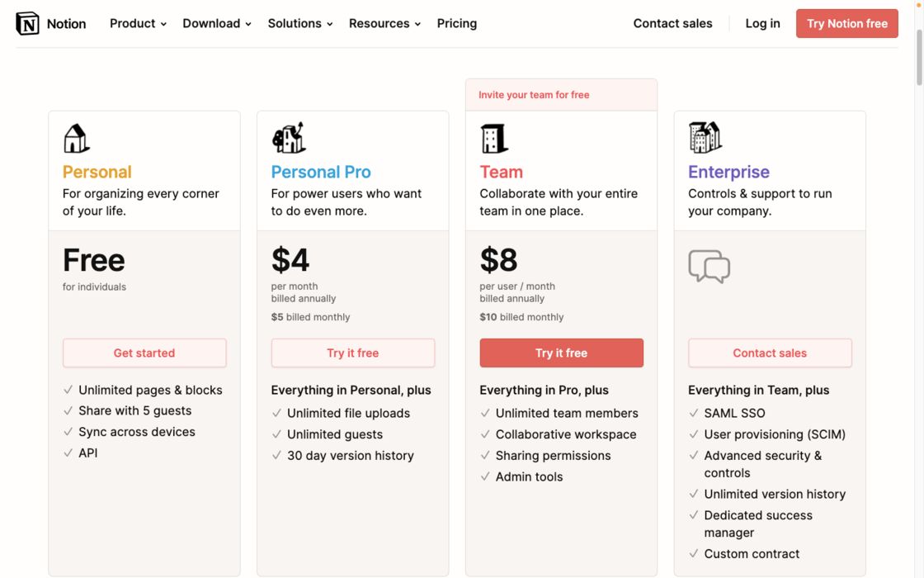Click the Log in link
The width and height of the screenshot is (924, 578).
[762, 24]
